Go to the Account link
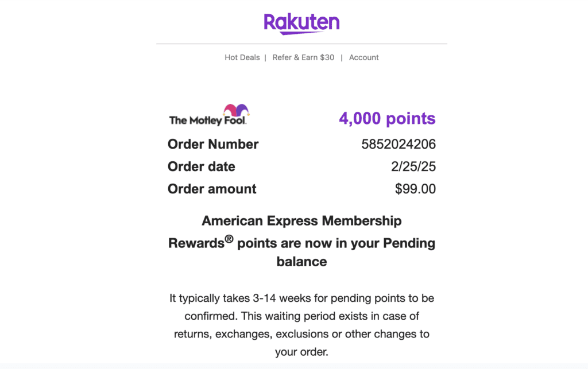 coord(364,57)
